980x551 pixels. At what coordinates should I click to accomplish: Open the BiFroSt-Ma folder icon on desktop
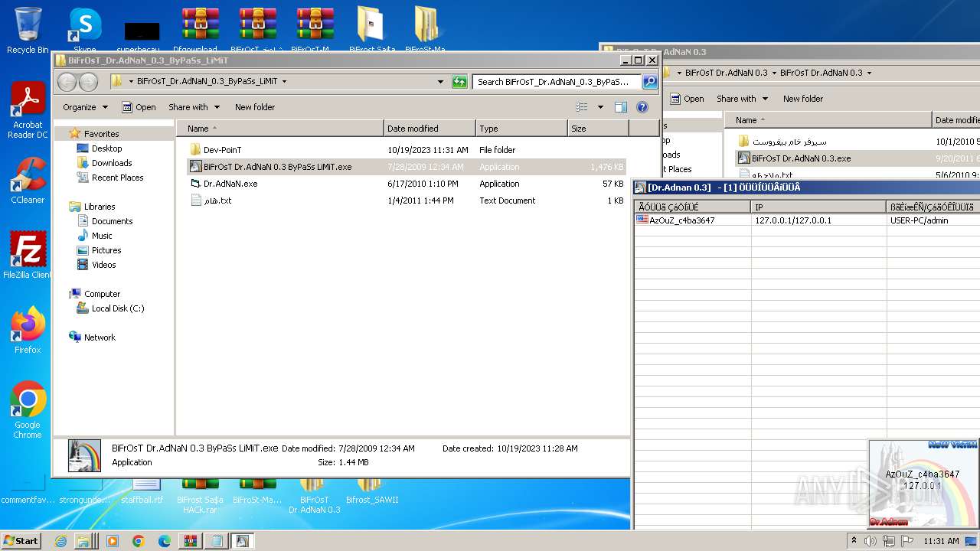pos(426,29)
